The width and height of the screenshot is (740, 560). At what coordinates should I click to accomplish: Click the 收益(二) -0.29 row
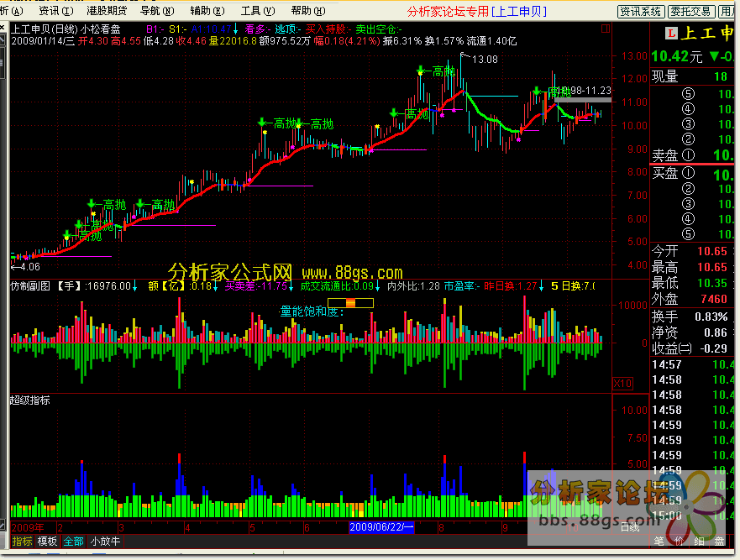click(690, 348)
